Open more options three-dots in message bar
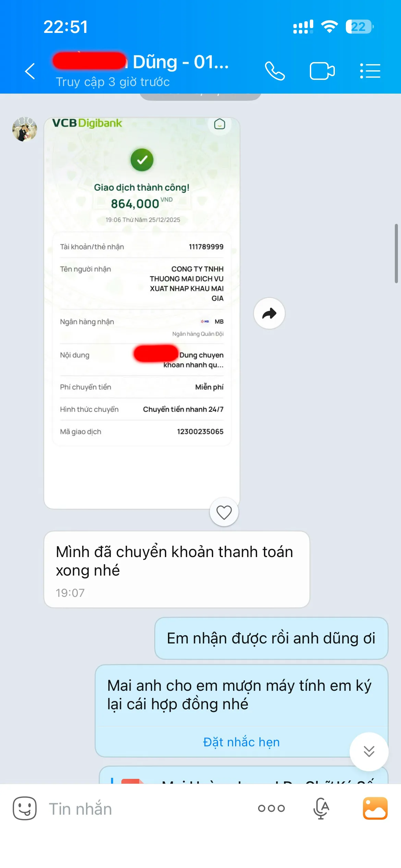This screenshot has width=401, height=868. [x=271, y=808]
